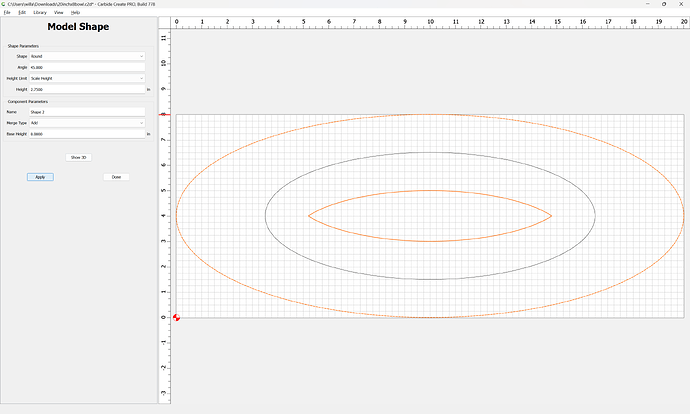This screenshot has width=690, height=414.
Task: Minimize the Carbide Create window
Action: click(x=648, y=4)
